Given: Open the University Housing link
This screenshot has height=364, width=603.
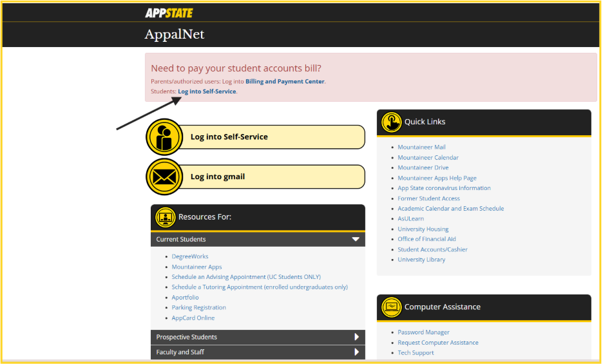Looking at the screenshot, I should point(423,229).
